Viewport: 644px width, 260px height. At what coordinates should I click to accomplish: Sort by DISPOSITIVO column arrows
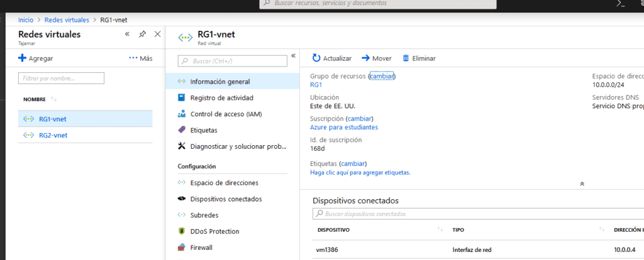point(440,230)
